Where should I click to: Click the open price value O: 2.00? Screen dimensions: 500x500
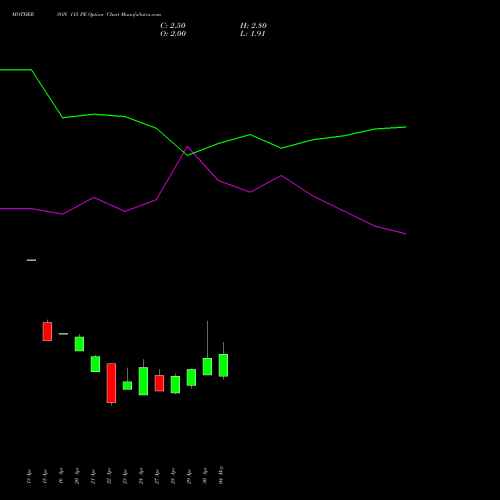coord(173,33)
